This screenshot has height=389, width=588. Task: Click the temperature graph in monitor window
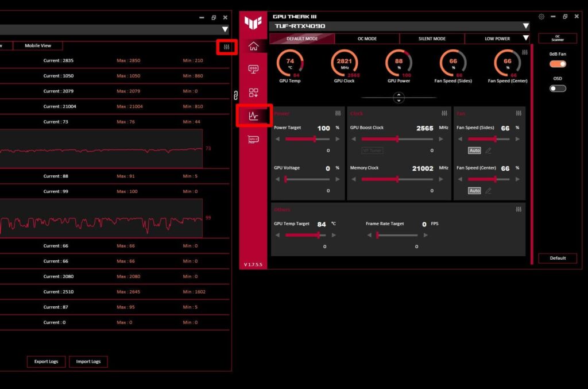pos(101,149)
